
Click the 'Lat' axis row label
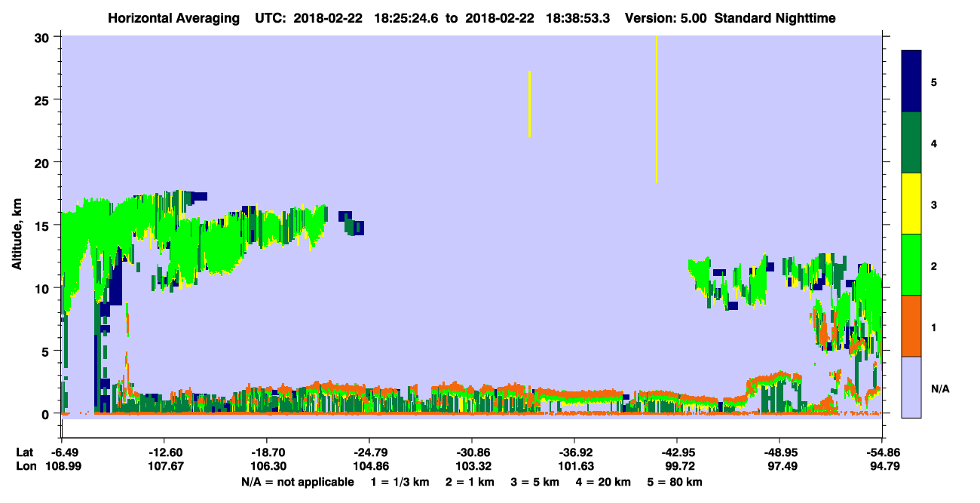pos(25,452)
